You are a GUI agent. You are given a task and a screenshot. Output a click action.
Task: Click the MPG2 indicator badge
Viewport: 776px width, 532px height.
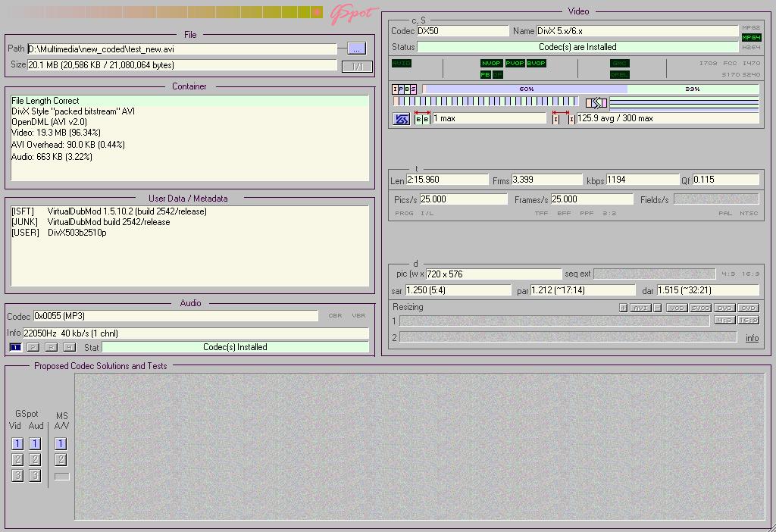pyautogui.click(x=751, y=28)
